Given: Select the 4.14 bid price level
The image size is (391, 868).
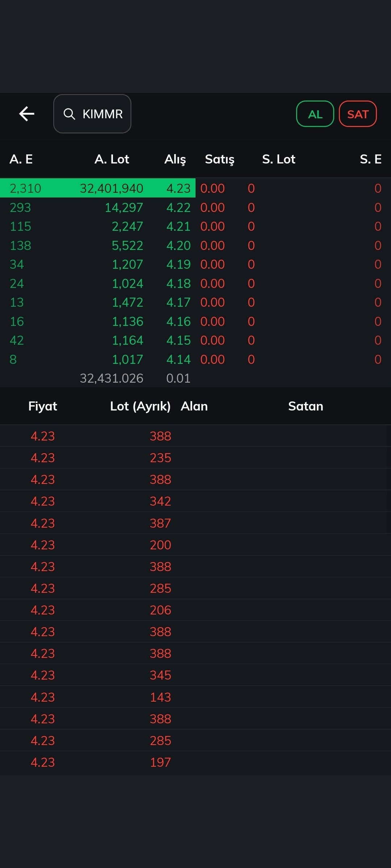Looking at the screenshot, I should (178, 359).
